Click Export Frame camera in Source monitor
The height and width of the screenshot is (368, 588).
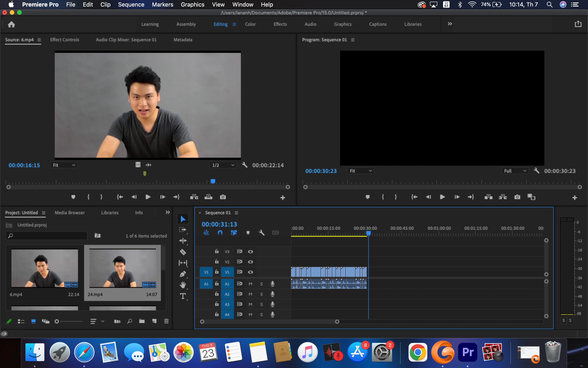click(x=223, y=197)
